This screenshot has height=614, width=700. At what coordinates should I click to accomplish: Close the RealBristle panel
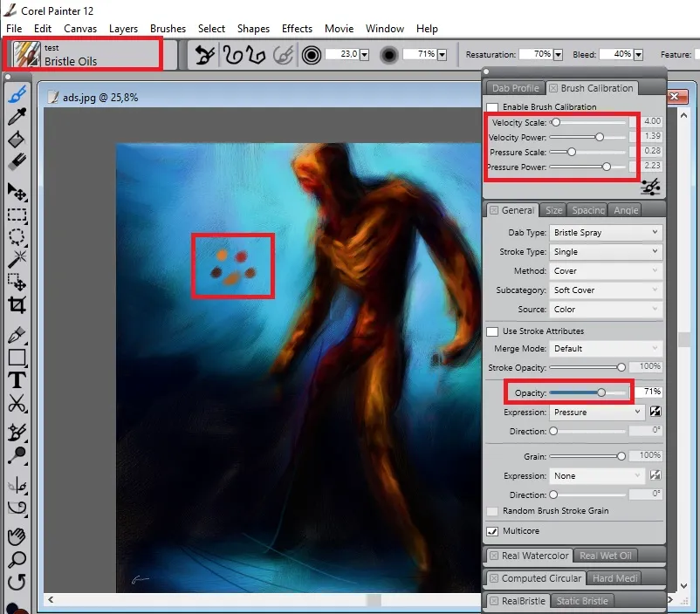(494, 601)
